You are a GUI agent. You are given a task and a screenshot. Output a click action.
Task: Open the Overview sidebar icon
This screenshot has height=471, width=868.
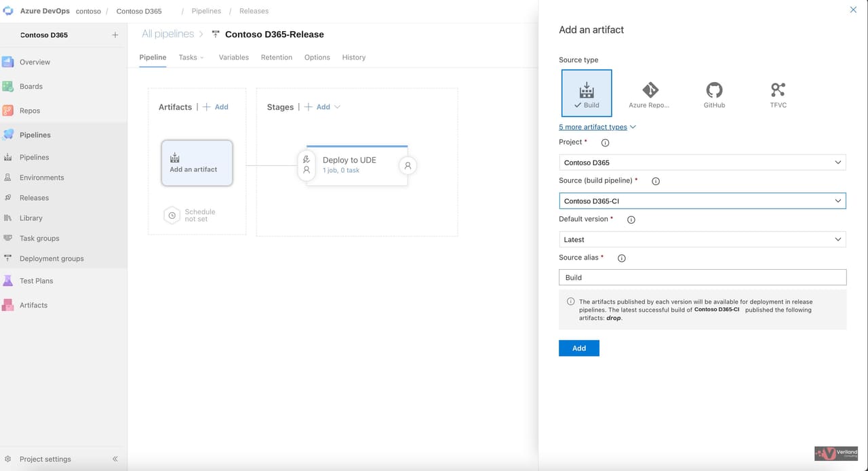(8, 62)
